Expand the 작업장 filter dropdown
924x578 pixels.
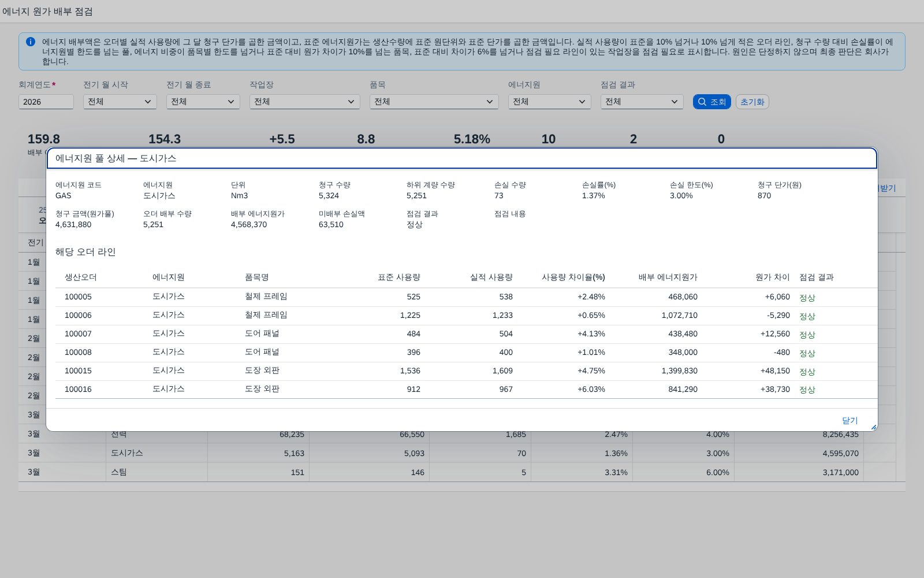[305, 102]
